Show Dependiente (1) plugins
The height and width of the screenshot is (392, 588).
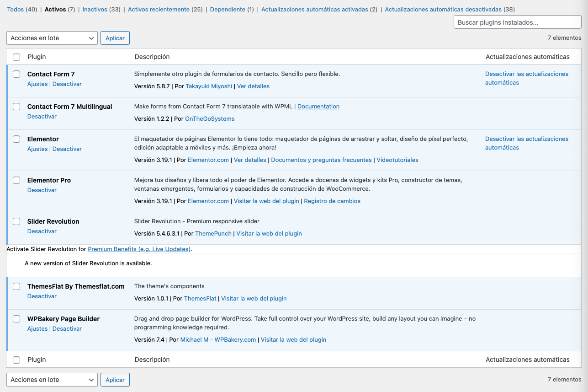click(x=232, y=9)
